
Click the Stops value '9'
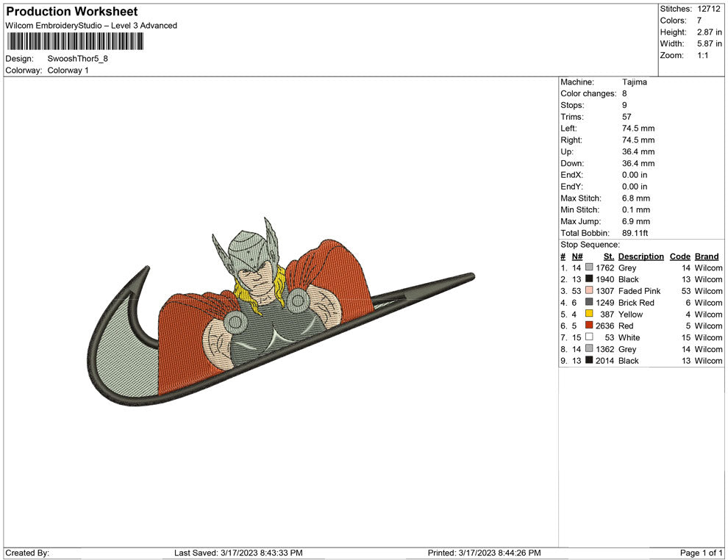click(624, 105)
